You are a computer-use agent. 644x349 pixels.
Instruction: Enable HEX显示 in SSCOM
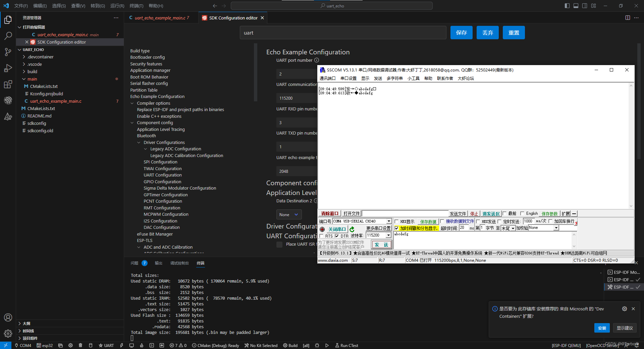[396, 222]
